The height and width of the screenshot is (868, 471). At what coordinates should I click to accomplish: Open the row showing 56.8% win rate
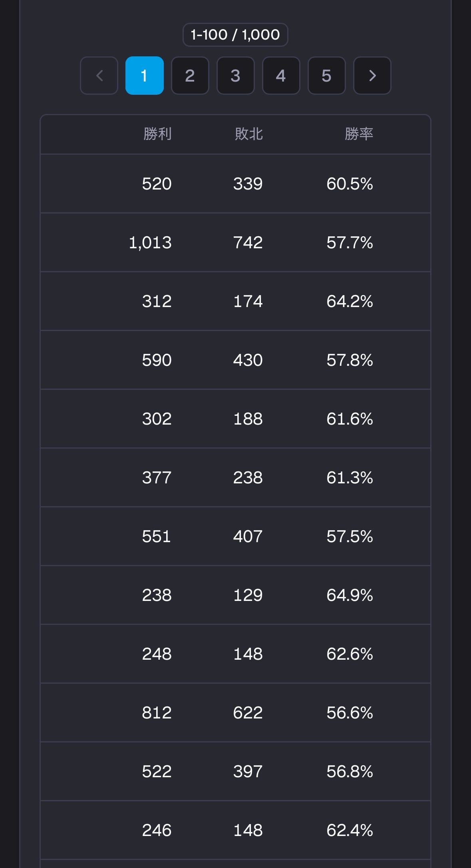click(x=235, y=772)
